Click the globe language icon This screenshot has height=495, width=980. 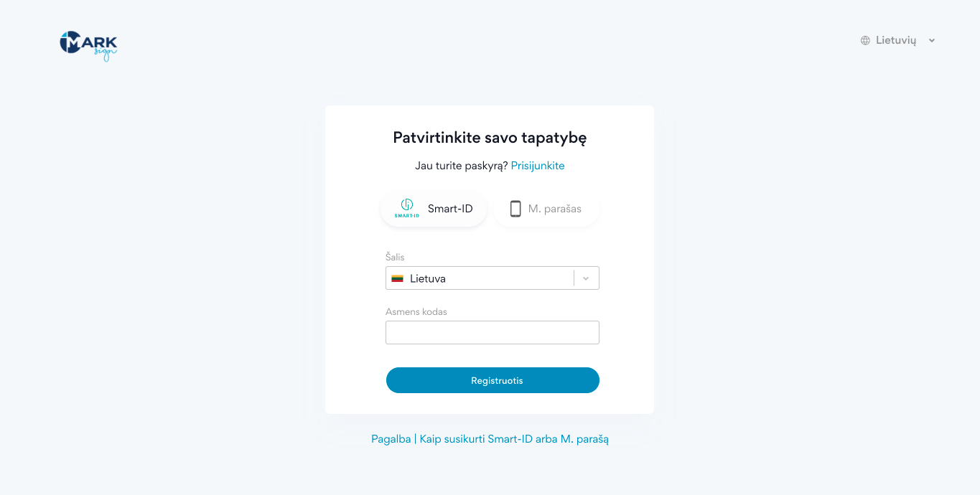[865, 41]
